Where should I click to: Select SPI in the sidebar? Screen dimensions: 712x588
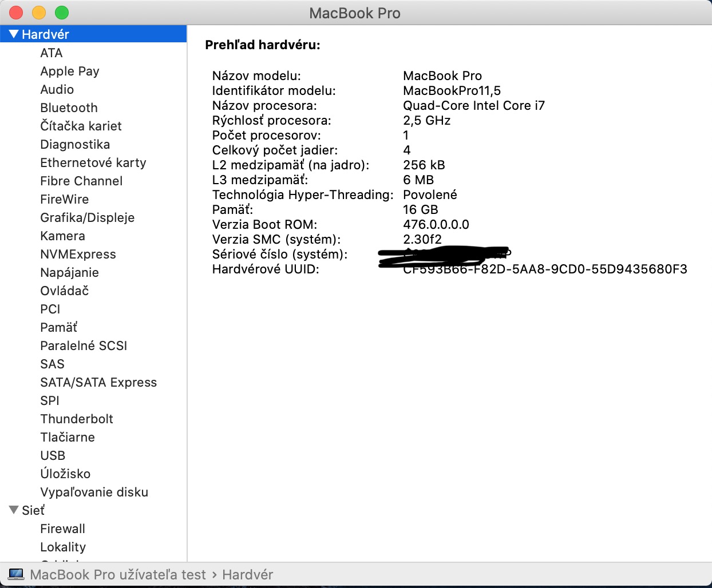pyautogui.click(x=50, y=400)
